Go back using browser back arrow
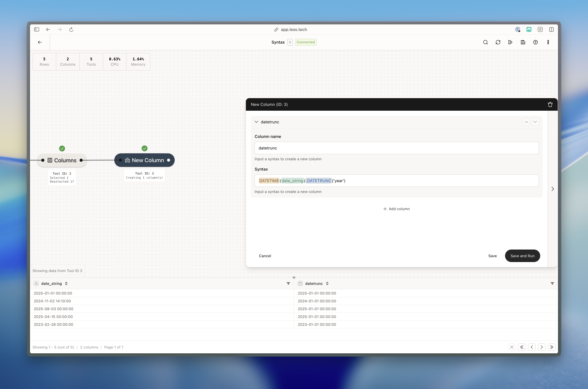Viewport: 588px width, 389px height. [48, 29]
